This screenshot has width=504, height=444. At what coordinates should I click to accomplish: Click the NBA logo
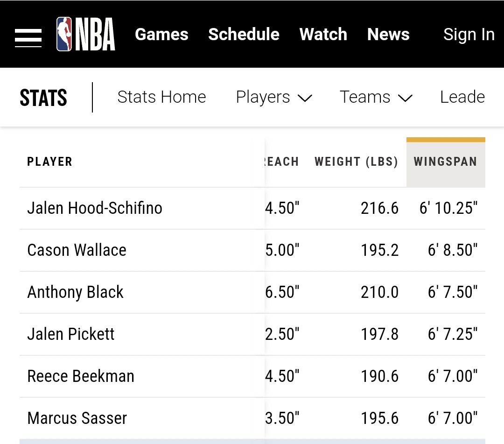(x=85, y=34)
